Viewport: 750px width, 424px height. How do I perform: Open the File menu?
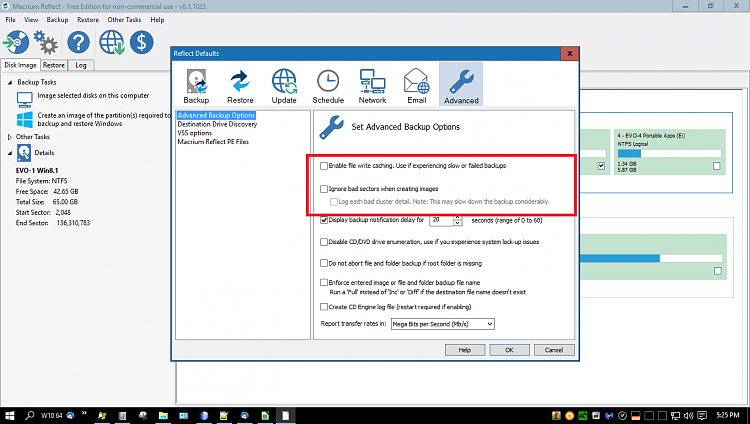coord(11,20)
